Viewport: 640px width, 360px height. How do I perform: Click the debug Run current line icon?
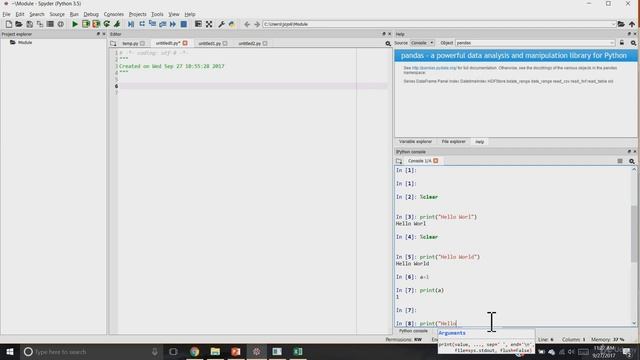142,24
